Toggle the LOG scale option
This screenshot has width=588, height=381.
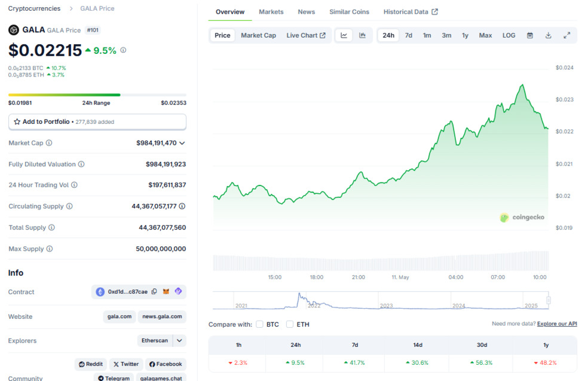tap(509, 35)
